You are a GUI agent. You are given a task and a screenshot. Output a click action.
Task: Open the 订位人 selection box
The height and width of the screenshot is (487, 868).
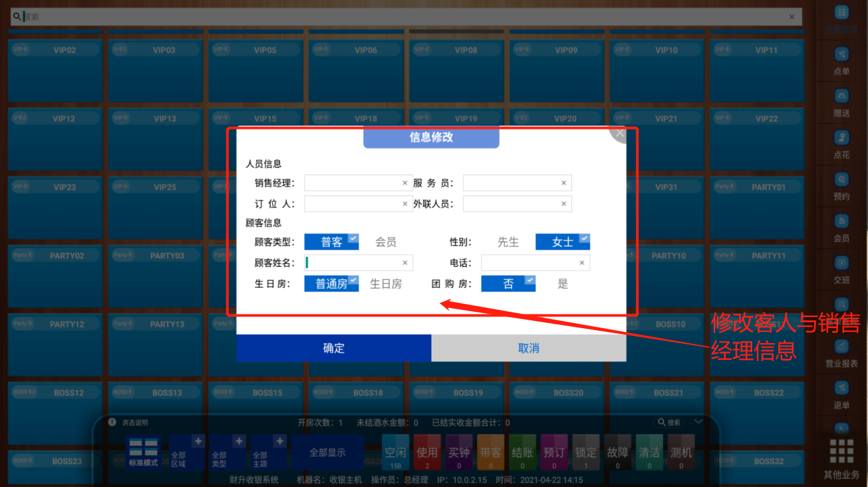[x=357, y=204]
